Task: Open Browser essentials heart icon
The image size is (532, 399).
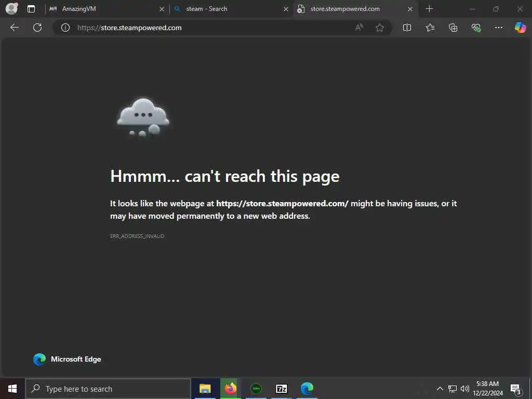Action: 476,28
